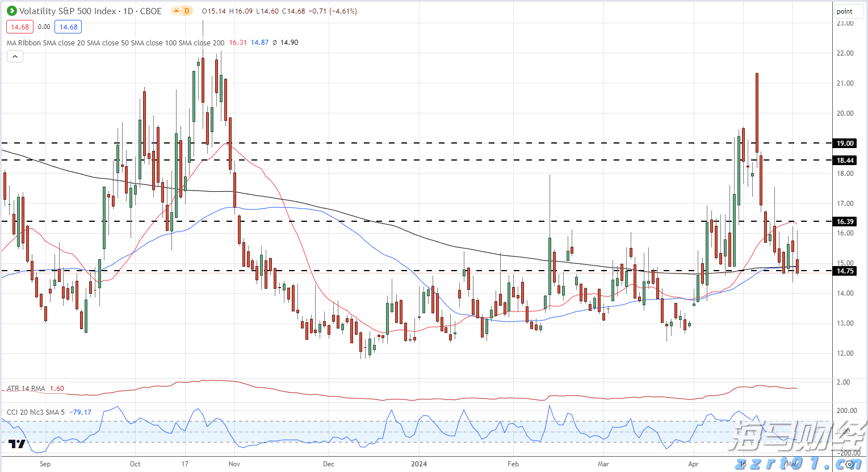Click the L14.60 low value
Image resolution: width=868 pixels, height=472 pixels.
point(267,11)
